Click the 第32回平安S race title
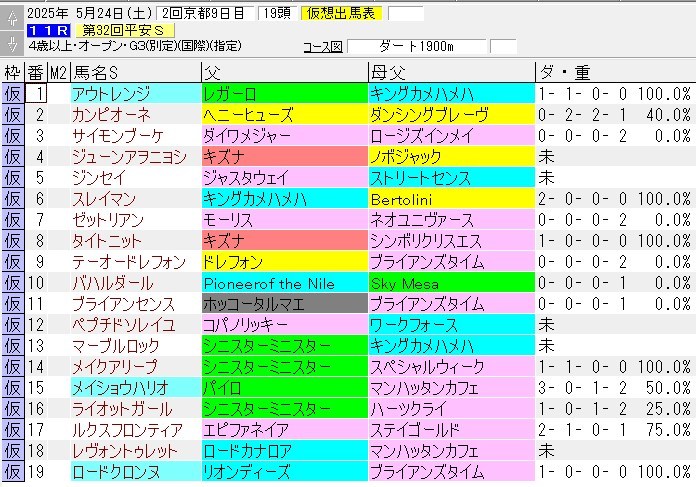 point(125,30)
